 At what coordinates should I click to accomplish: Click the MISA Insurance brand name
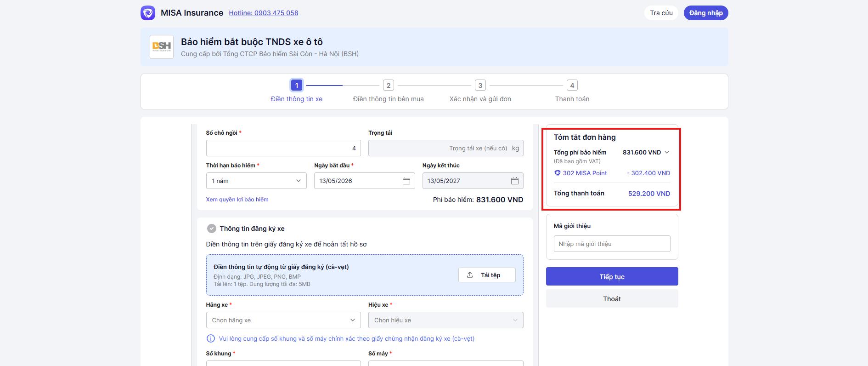pyautogui.click(x=192, y=13)
